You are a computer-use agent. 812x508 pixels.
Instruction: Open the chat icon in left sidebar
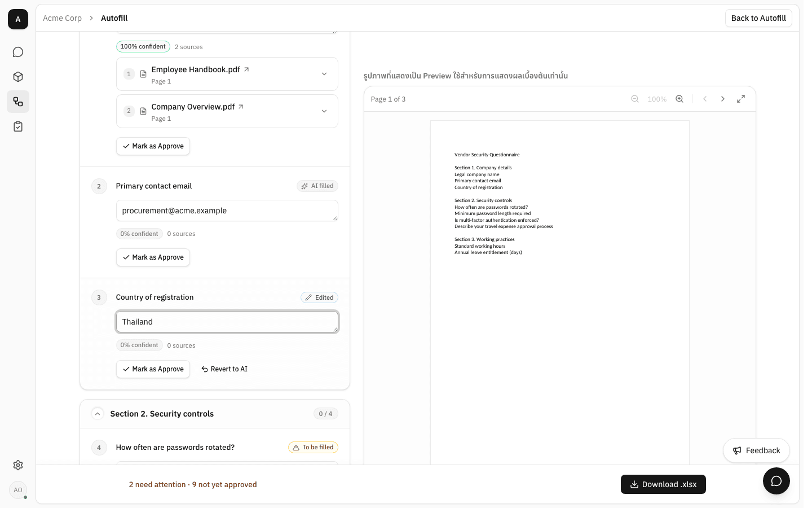coord(18,52)
